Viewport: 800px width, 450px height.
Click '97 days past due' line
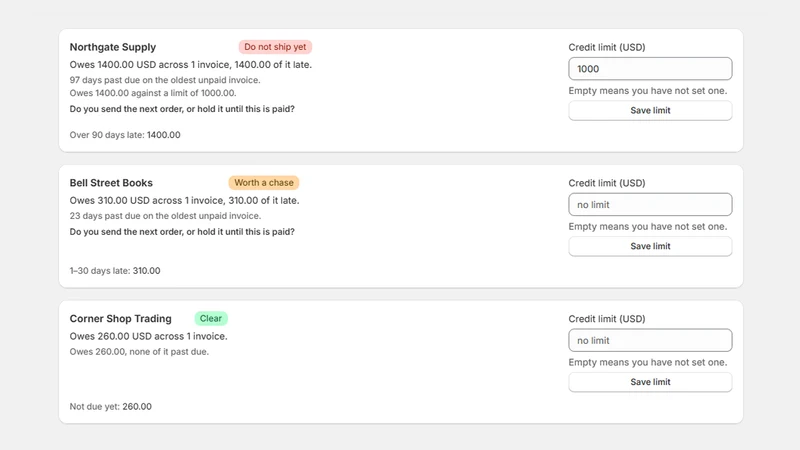click(x=165, y=80)
